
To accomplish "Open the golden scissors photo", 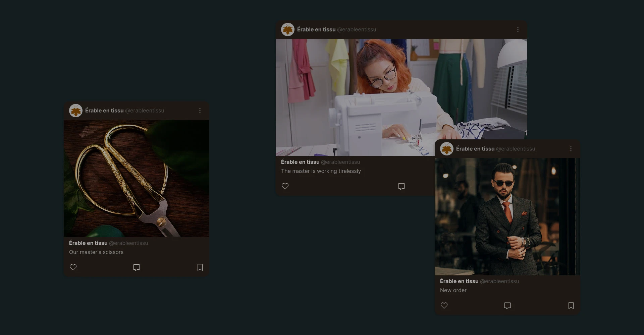I will click(x=137, y=179).
